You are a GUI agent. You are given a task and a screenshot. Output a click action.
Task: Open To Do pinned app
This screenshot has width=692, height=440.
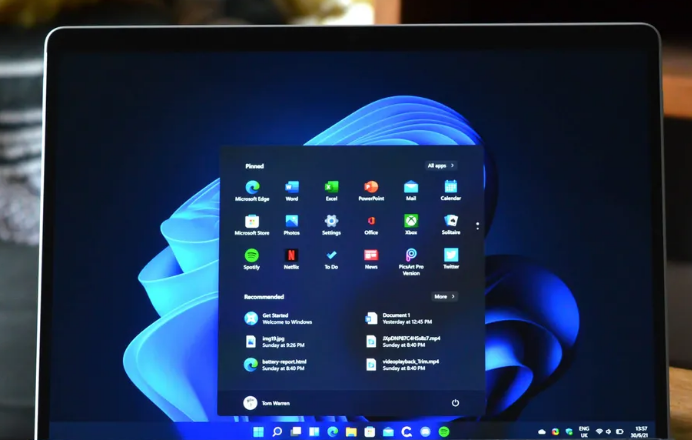pyautogui.click(x=331, y=259)
